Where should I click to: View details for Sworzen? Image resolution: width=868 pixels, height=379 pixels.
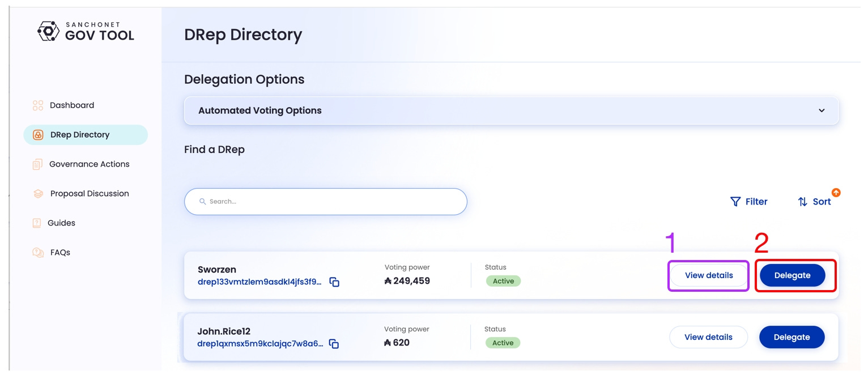tap(709, 275)
